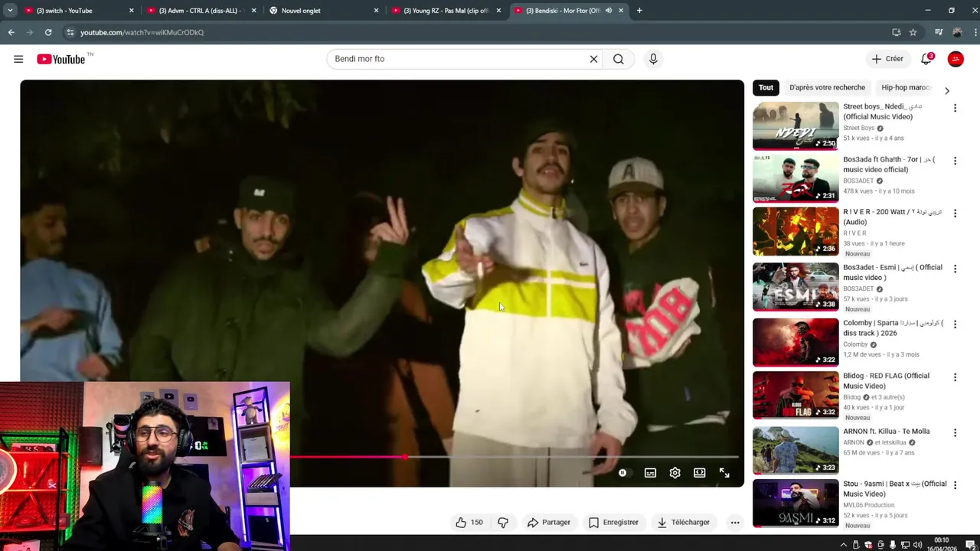Go back in browser history
The image size is (980, 551).
11,32
